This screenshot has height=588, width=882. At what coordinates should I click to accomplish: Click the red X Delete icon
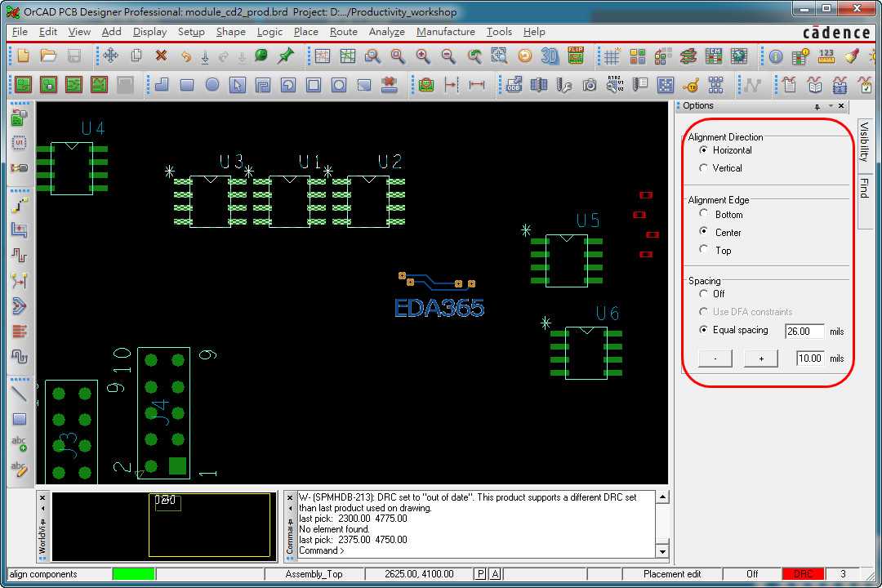tap(161, 56)
